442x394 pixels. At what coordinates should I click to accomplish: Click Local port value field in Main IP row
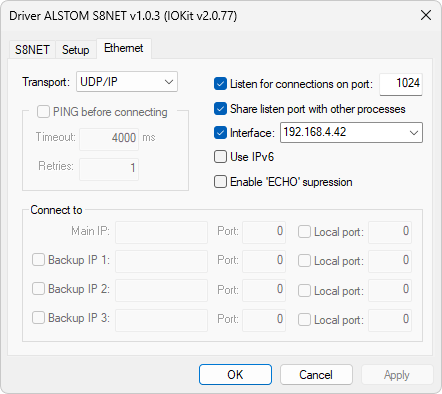(390, 232)
